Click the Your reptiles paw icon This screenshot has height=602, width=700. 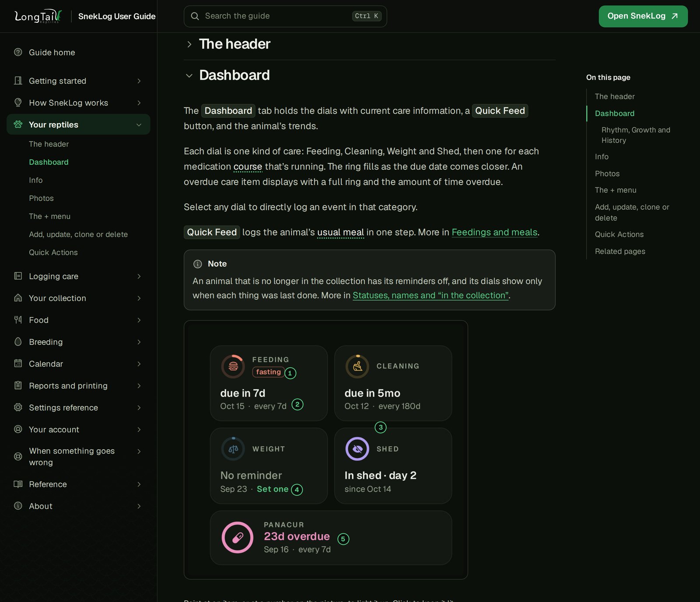point(18,124)
